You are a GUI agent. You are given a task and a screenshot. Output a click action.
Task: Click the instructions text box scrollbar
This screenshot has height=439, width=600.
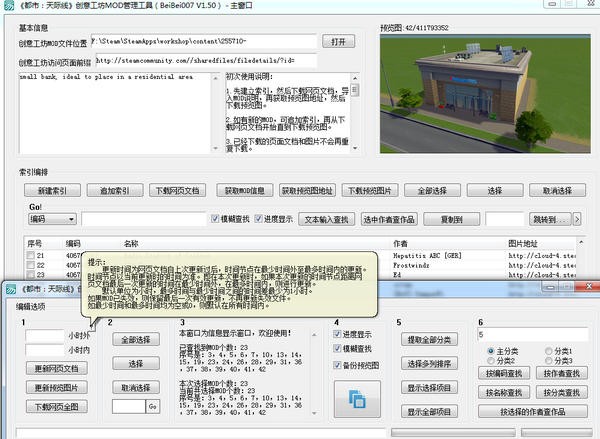pyautogui.click(x=355, y=113)
